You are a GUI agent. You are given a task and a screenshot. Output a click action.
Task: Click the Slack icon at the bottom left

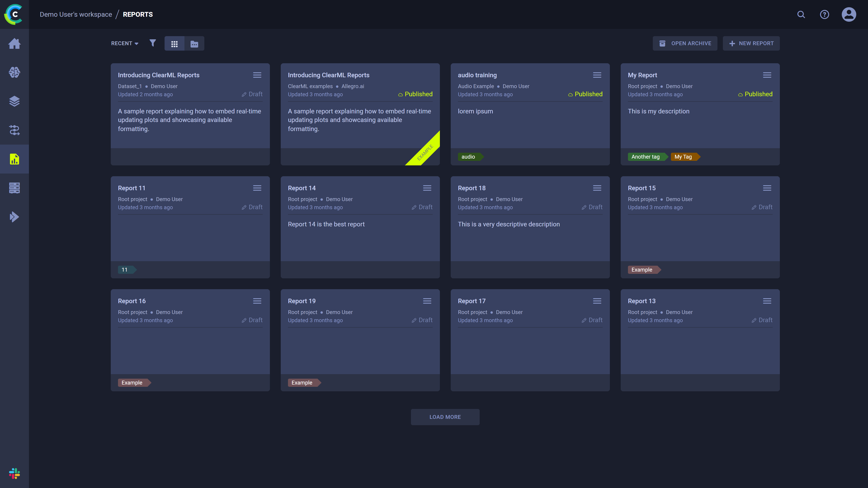click(14, 474)
